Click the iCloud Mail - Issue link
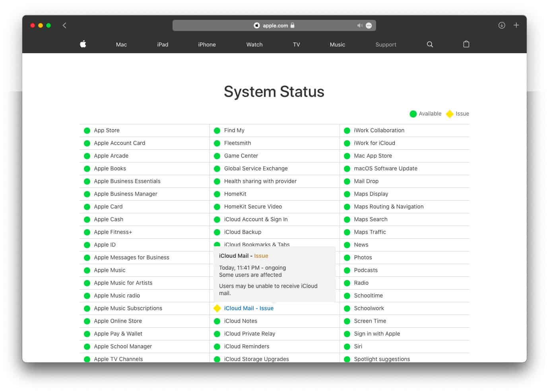This screenshot has width=549, height=392. (249, 308)
